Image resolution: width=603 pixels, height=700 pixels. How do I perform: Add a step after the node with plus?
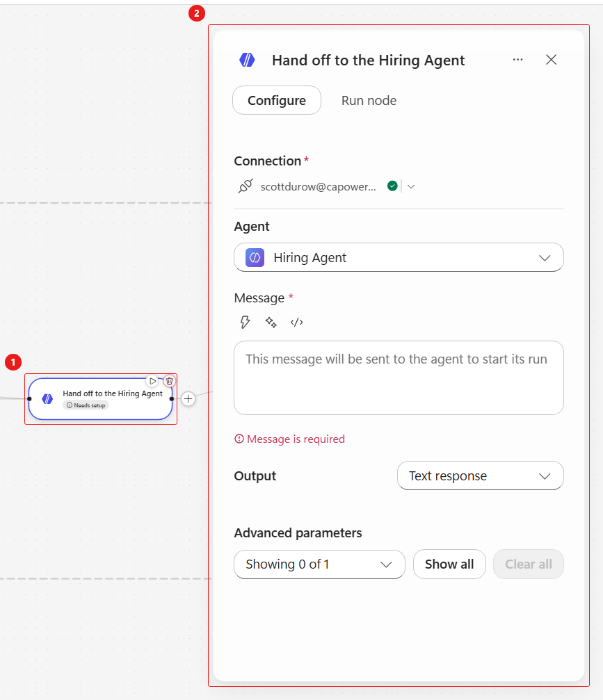point(188,399)
